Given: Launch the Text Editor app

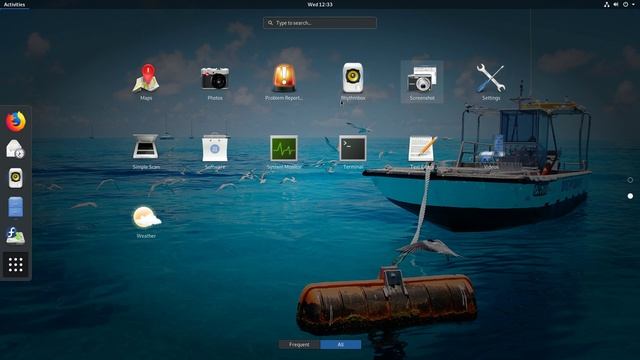Looking at the screenshot, I should click(422, 151).
